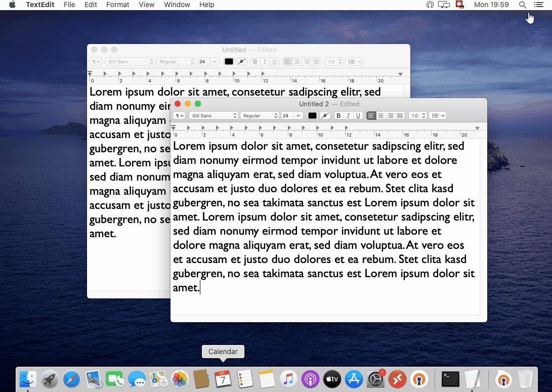The height and width of the screenshot is (392, 552).
Task: Enable underline formatting
Action: 358,115
